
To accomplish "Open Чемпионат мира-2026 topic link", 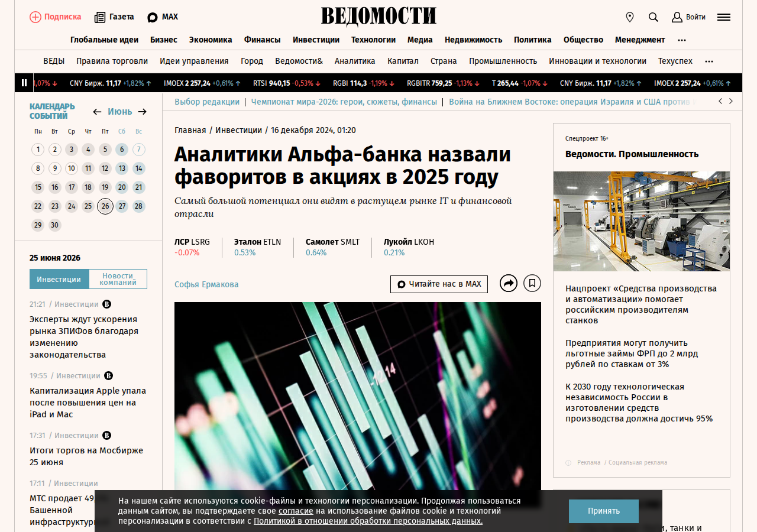I will pos(344,102).
